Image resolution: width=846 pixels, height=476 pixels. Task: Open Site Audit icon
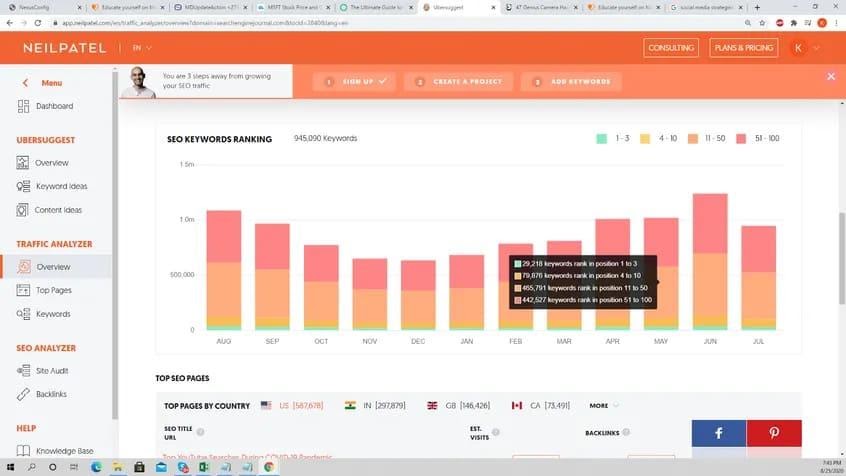[23, 371]
